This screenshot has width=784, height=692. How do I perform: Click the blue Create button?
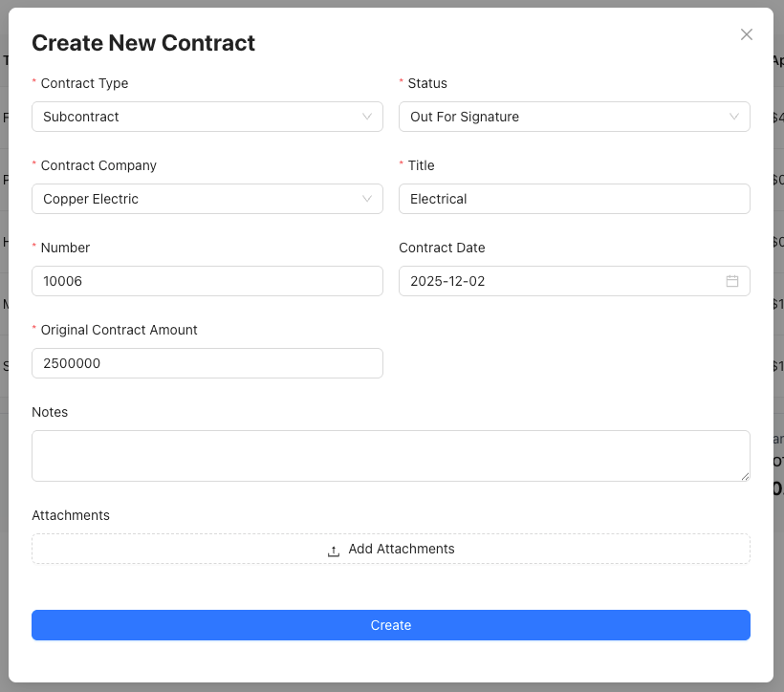click(x=390, y=625)
